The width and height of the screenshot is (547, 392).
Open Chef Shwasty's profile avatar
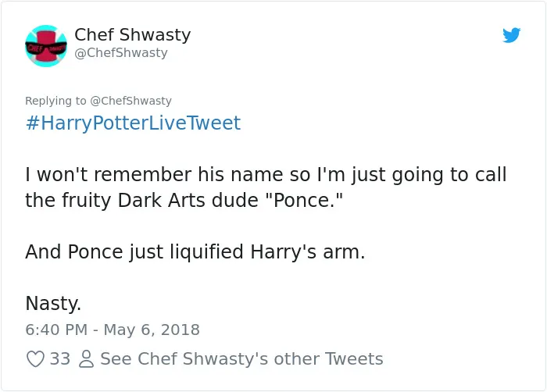pyautogui.click(x=46, y=46)
